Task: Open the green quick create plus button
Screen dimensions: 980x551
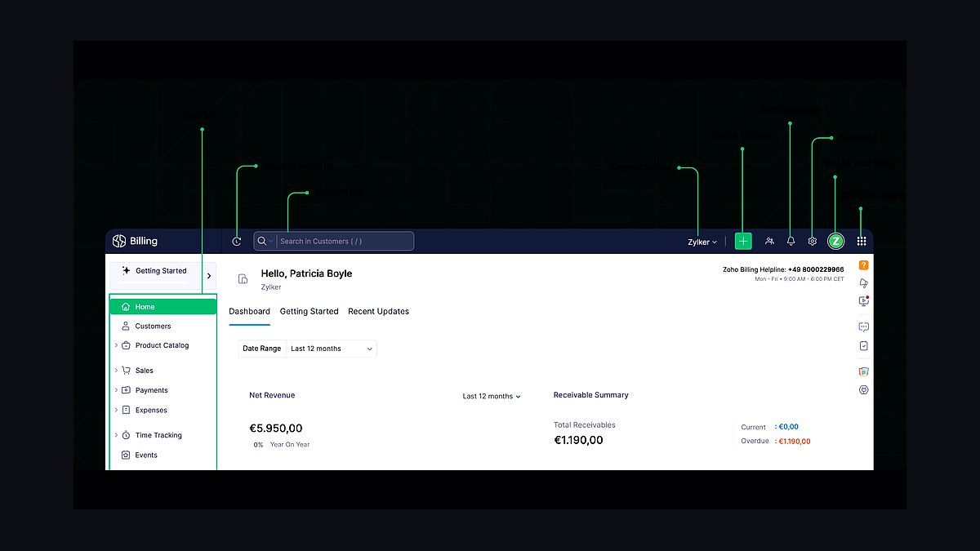Action: (x=743, y=241)
